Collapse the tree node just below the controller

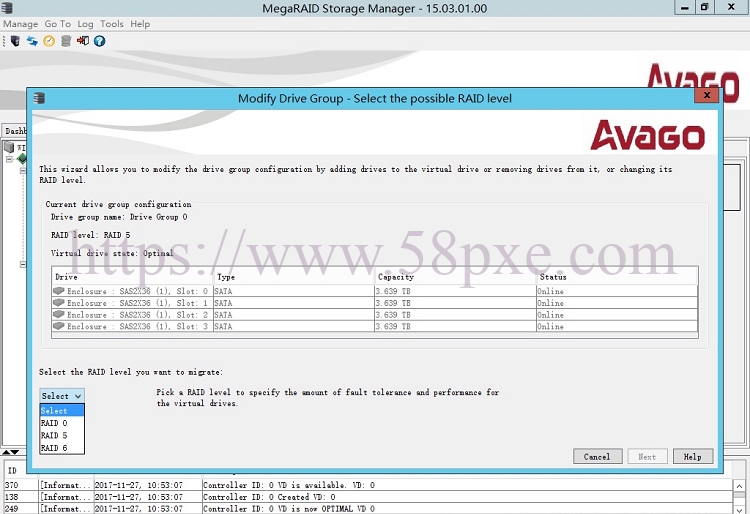click(22, 171)
